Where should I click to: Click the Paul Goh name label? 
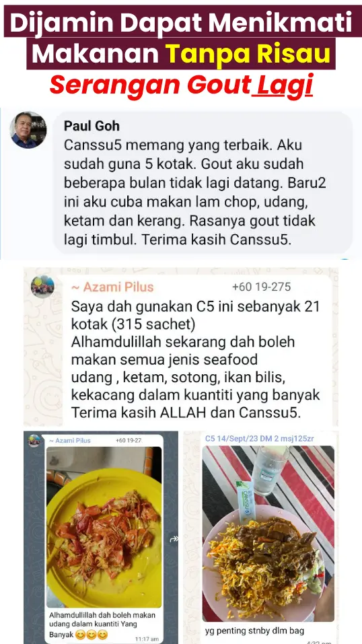[92, 126]
